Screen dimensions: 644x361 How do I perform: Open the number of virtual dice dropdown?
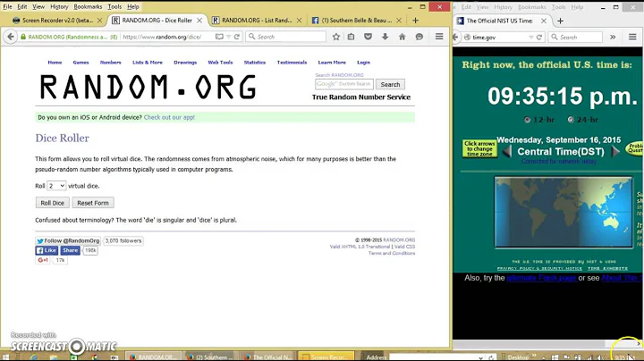click(x=56, y=186)
